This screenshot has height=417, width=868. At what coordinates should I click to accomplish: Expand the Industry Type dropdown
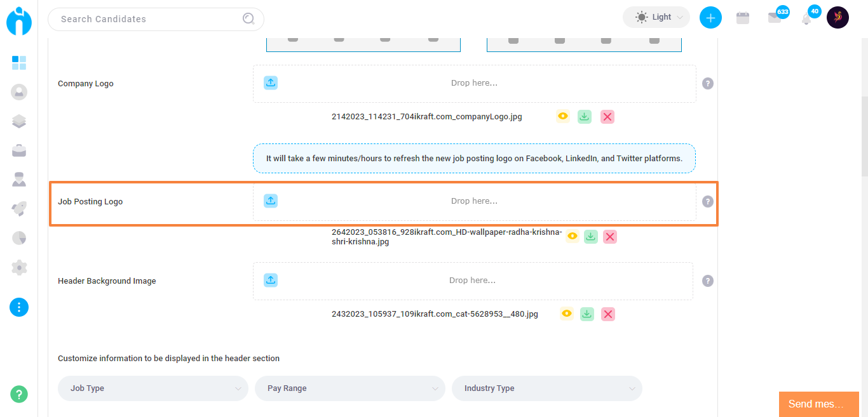547,388
